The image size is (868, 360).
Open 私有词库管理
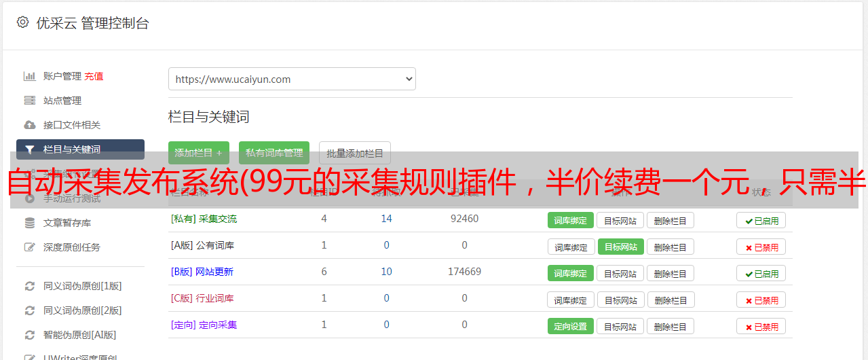coord(274,153)
